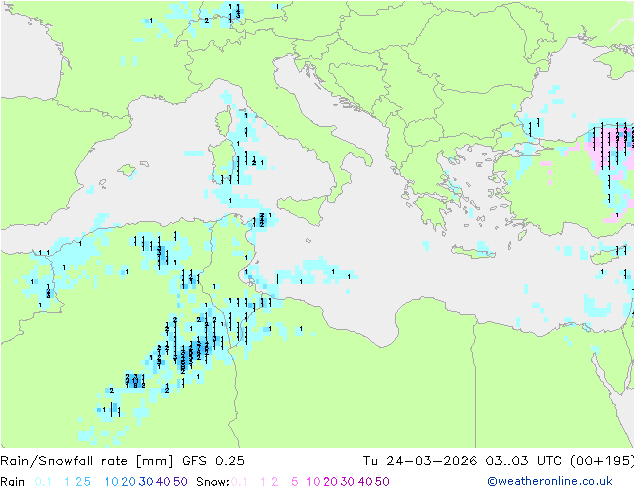
Task: Click the weatheronline.co.uk copyright link
Action: click(550, 481)
